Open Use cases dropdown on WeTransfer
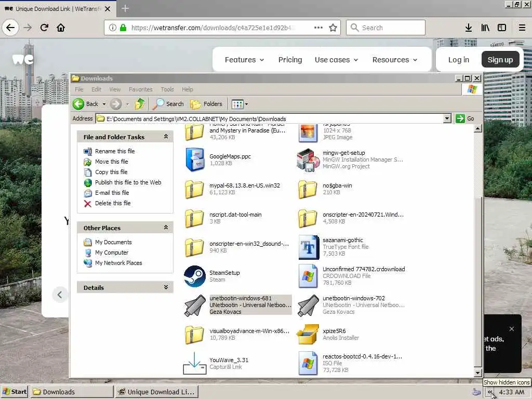 pos(336,60)
